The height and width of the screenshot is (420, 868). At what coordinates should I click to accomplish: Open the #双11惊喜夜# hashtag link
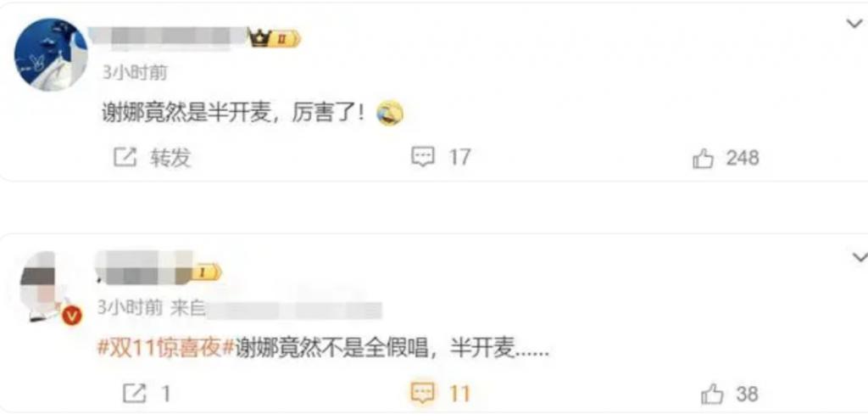(166, 350)
